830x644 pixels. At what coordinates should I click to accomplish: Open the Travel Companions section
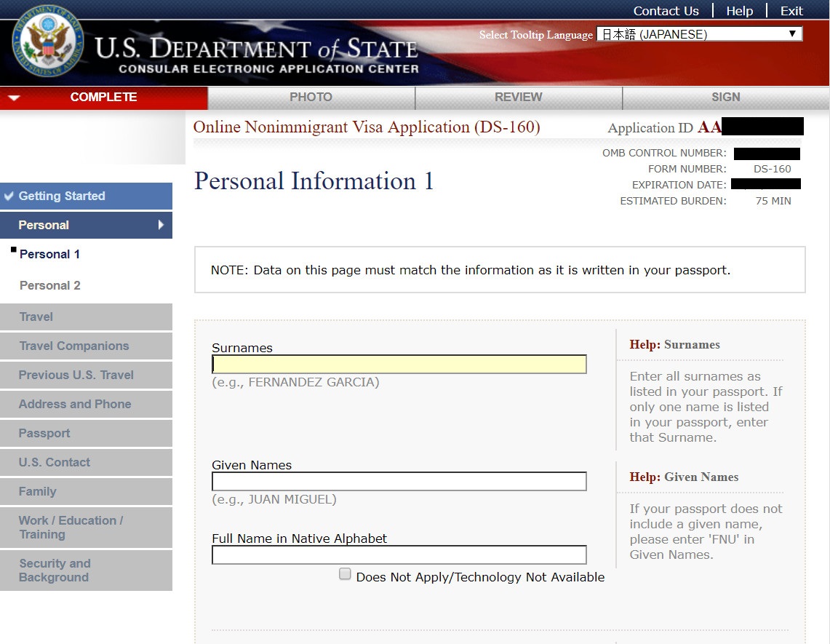coord(87,346)
